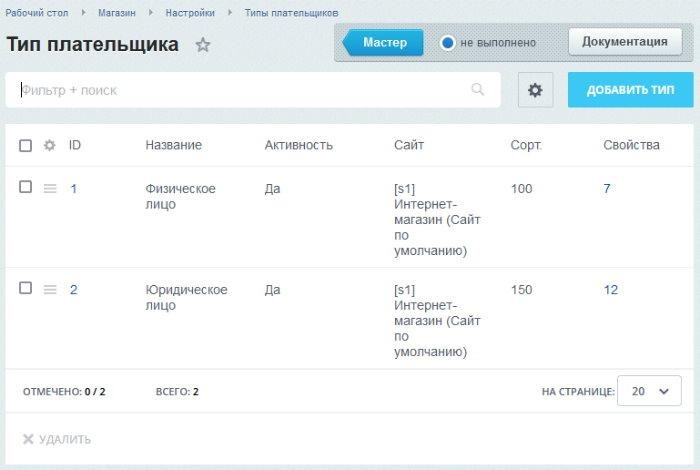This screenshot has height=470, width=700.
Task: Open the Документация button
Action: point(625,42)
